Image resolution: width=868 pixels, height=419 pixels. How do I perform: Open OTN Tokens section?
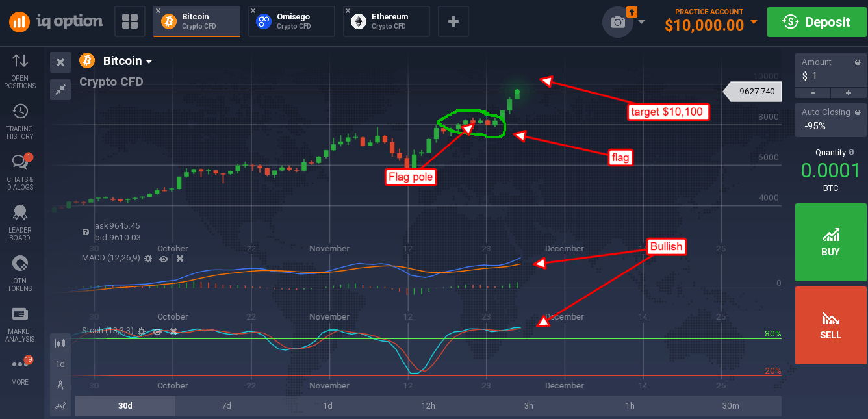coord(20,273)
